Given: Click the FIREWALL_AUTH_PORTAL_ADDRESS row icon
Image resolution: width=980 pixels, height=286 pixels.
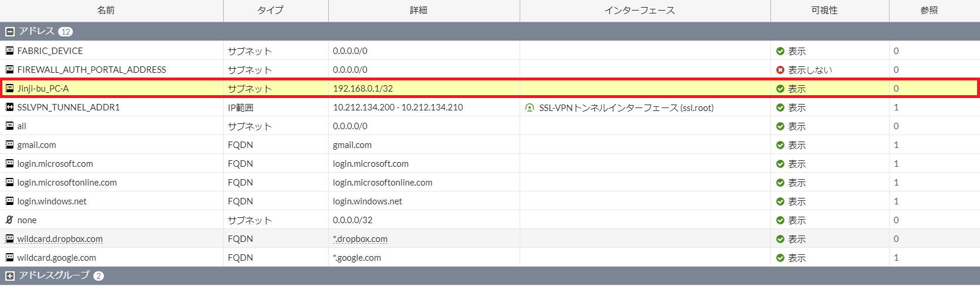Looking at the screenshot, I should point(9,69).
